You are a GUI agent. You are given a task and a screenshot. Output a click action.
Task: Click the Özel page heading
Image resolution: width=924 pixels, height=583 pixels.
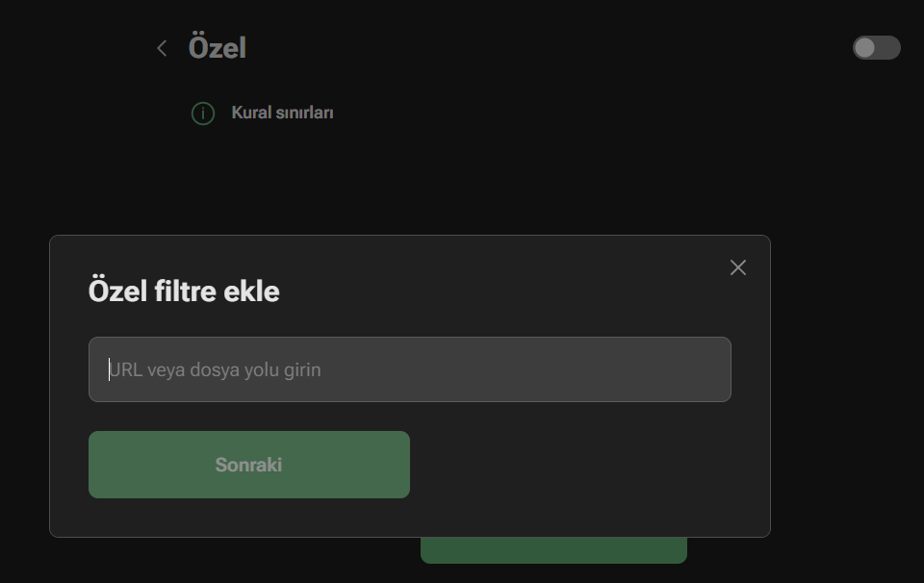pos(218,48)
